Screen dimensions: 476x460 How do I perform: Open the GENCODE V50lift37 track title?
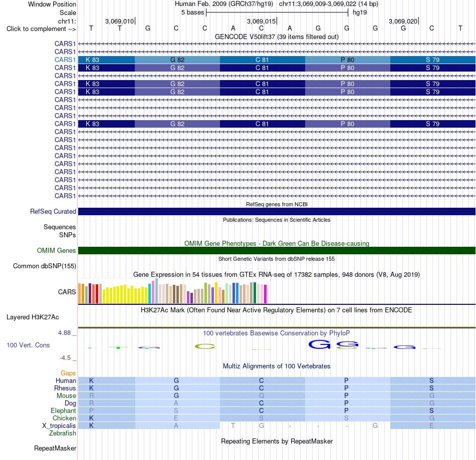coord(277,37)
